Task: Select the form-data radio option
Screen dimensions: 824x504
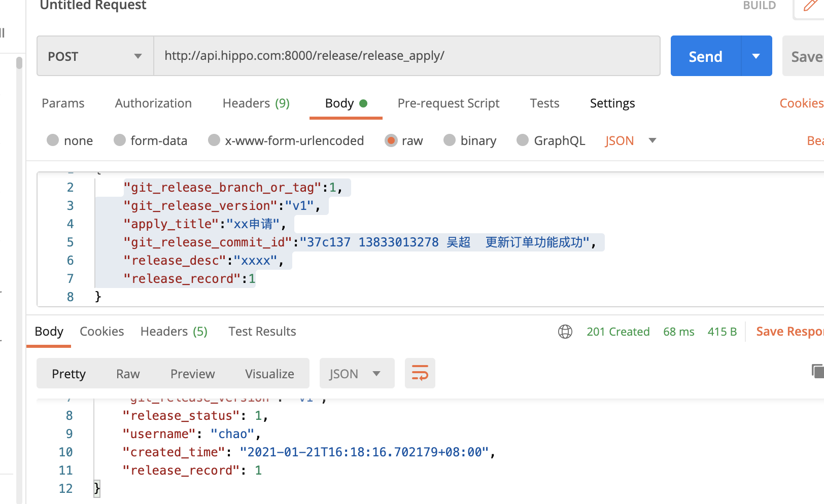Action: tap(120, 140)
